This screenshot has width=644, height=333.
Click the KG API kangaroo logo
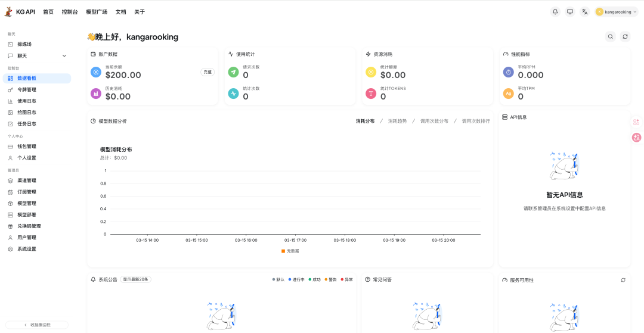pyautogui.click(x=8, y=12)
